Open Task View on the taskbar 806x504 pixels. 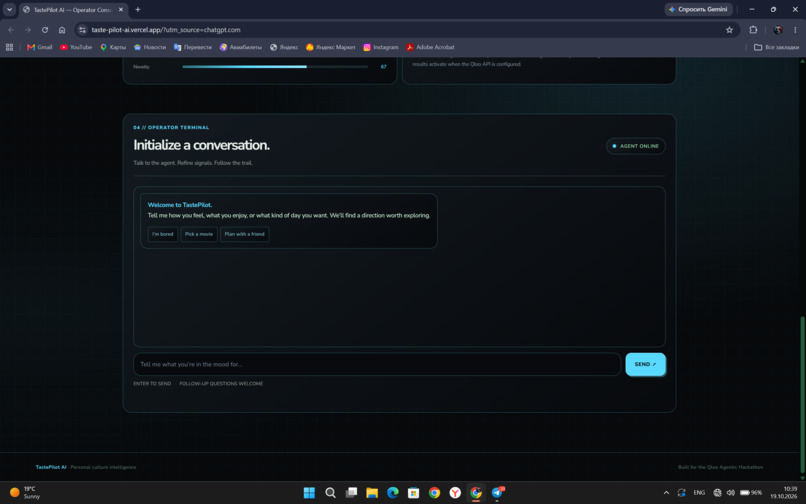point(351,493)
